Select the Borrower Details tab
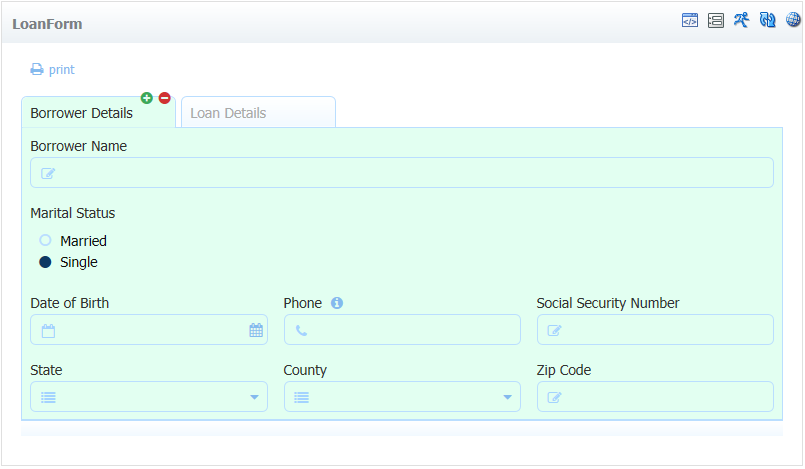Viewport: 805px width, 469px height. pos(98,112)
